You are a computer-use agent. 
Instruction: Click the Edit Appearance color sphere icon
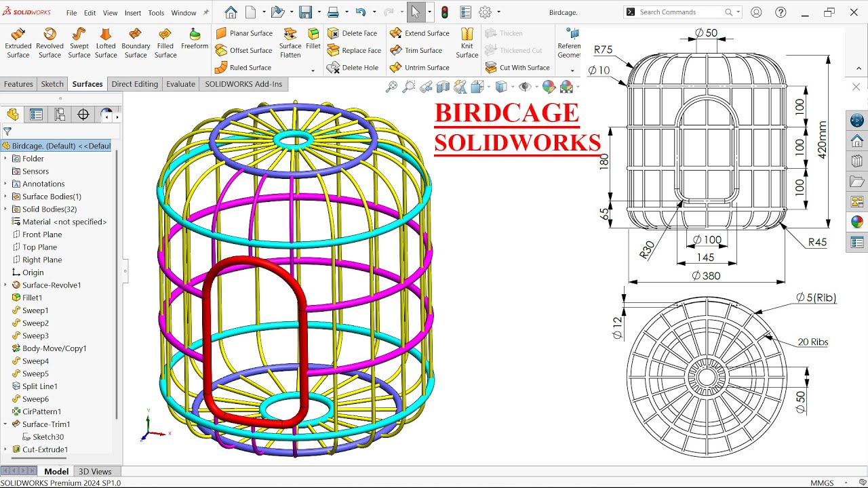(549, 87)
